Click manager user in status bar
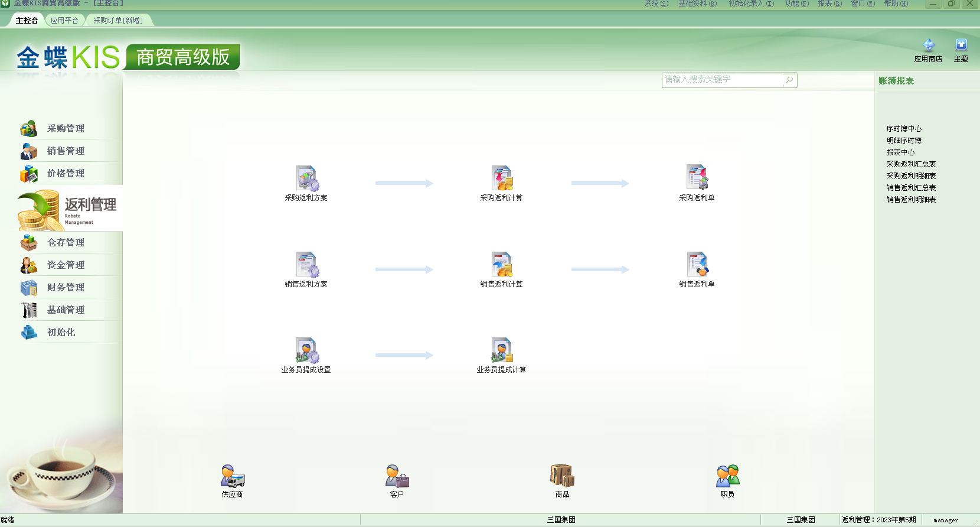The image size is (980, 527). point(946,521)
